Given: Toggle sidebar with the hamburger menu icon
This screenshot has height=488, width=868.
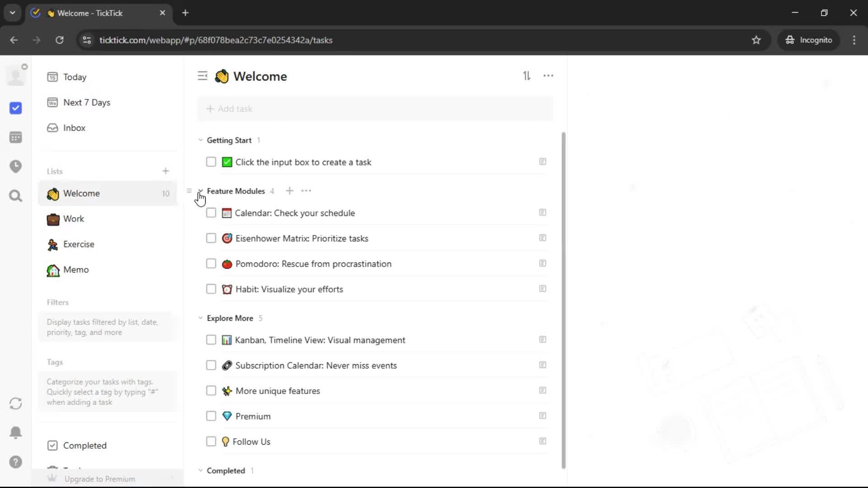Looking at the screenshot, I should 202,76.
